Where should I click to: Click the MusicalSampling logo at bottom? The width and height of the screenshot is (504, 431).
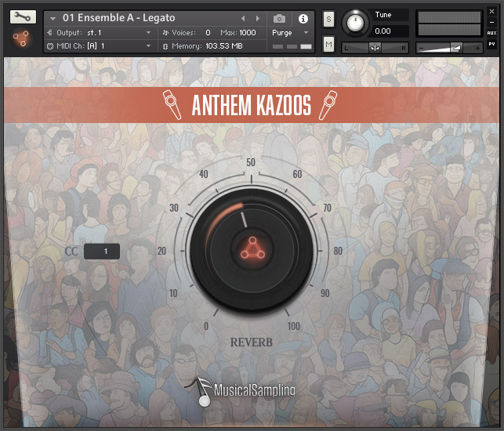pyautogui.click(x=240, y=391)
